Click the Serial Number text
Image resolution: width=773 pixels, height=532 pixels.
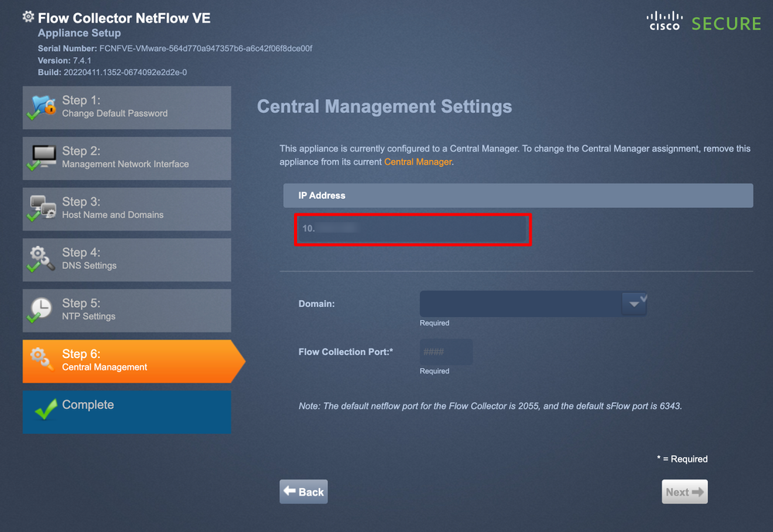(x=175, y=48)
